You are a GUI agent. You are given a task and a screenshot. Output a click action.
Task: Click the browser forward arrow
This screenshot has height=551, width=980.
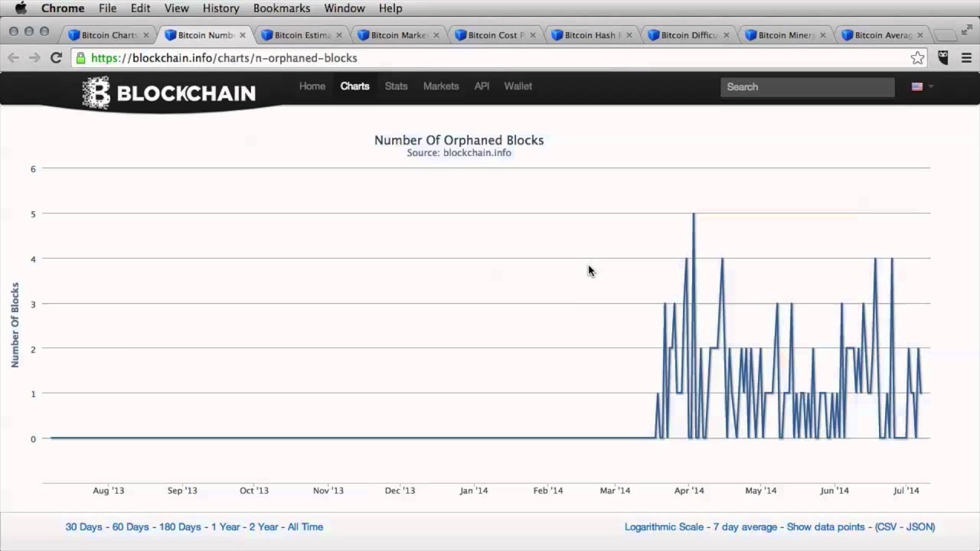point(34,58)
